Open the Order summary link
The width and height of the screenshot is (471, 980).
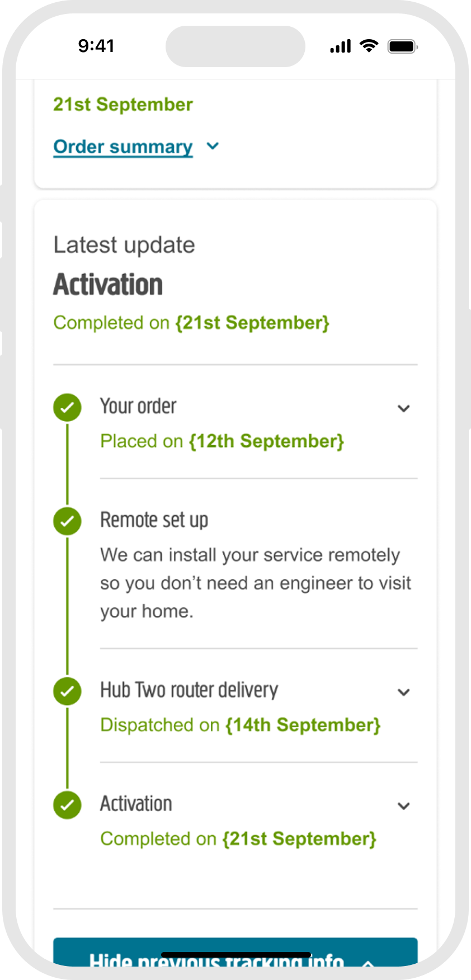(x=123, y=147)
